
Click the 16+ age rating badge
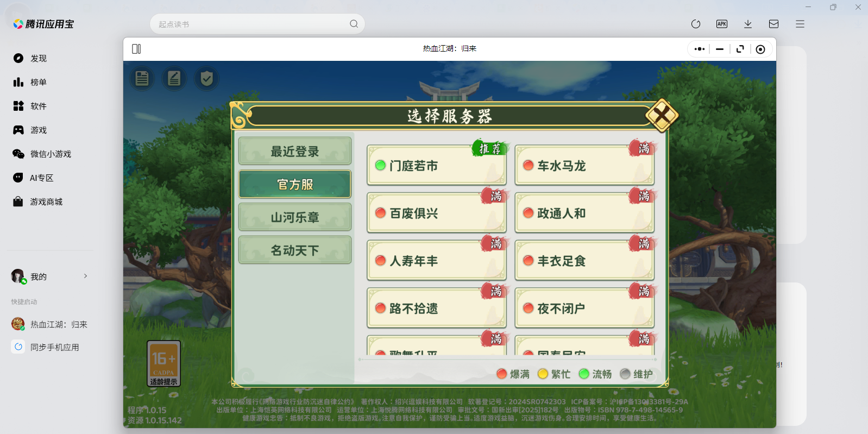tap(163, 363)
